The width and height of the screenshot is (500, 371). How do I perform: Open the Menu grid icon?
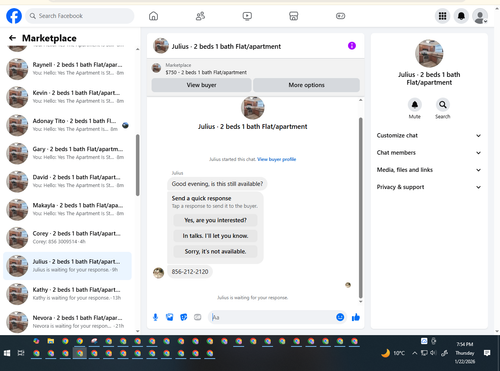pos(442,16)
